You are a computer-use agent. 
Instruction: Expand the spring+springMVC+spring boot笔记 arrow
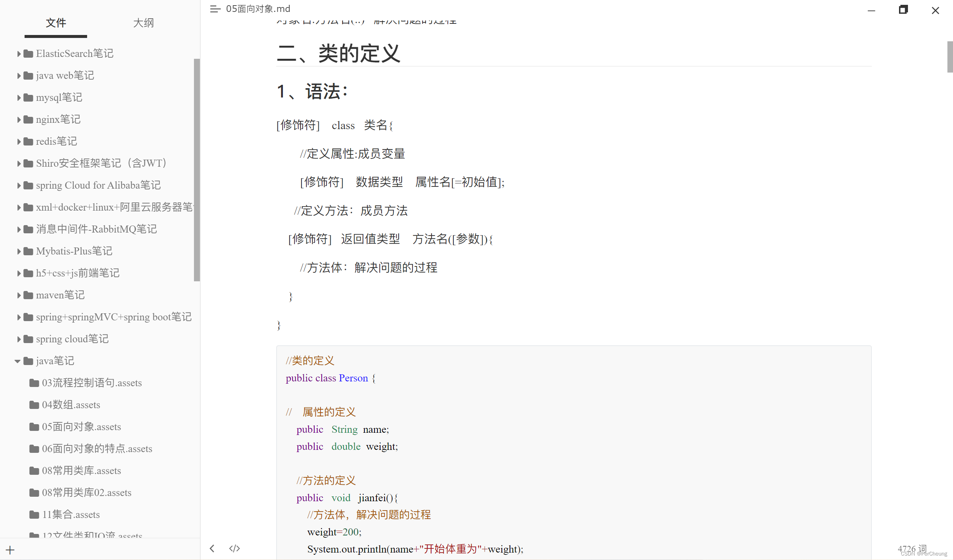point(19,317)
